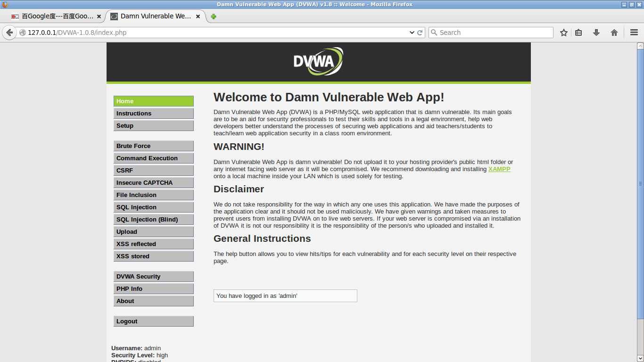Click the site identity globe icon
This screenshot has height=362, width=644.
[23, 33]
